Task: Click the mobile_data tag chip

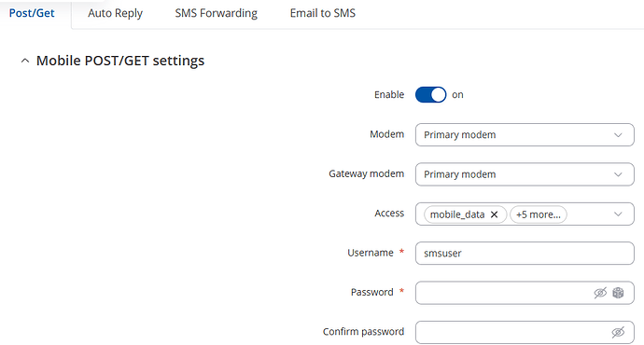Action: 457,214
